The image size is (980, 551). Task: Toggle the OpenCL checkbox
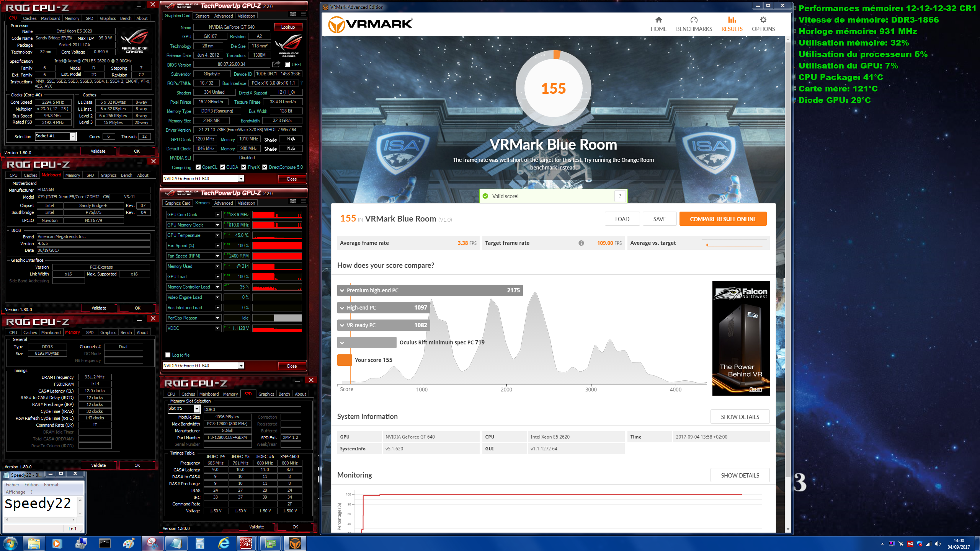[x=198, y=167]
